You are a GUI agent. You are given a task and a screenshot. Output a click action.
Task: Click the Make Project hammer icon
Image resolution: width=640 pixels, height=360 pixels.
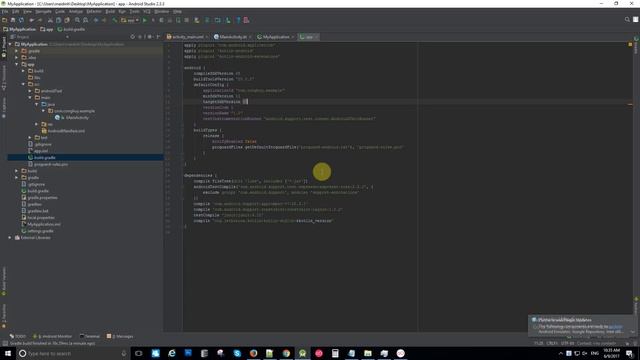click(115, 20)
